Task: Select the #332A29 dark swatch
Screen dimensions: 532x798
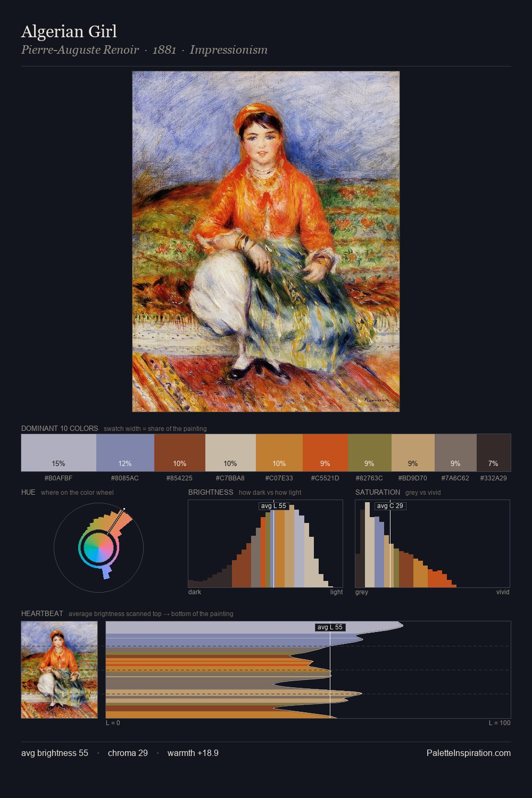Action: [x=494, y=453]
